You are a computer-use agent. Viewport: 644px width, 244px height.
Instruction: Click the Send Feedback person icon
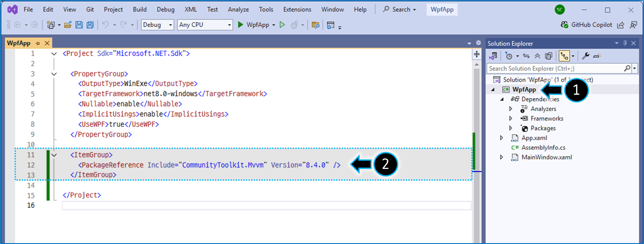pyautogui.click(x=633, y=25)
